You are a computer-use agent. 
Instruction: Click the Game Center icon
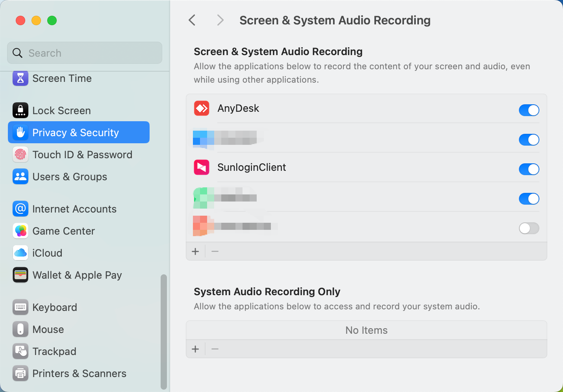tap(20, 231)
